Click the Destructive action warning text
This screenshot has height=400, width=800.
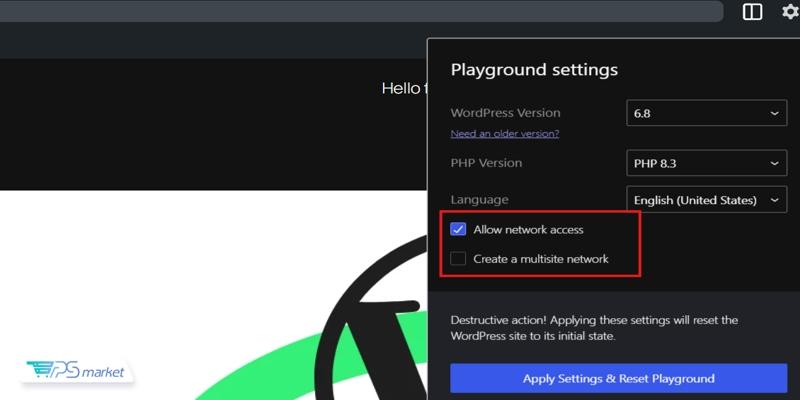coord(594,328)
